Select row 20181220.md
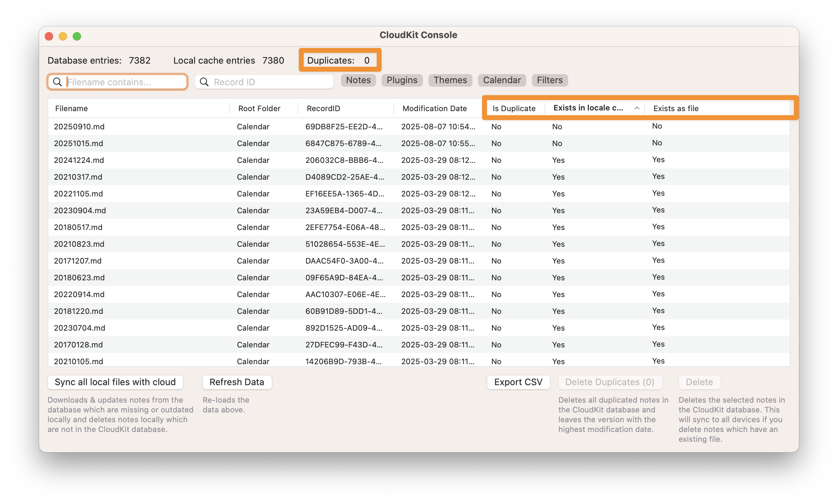 click(419, 311)
